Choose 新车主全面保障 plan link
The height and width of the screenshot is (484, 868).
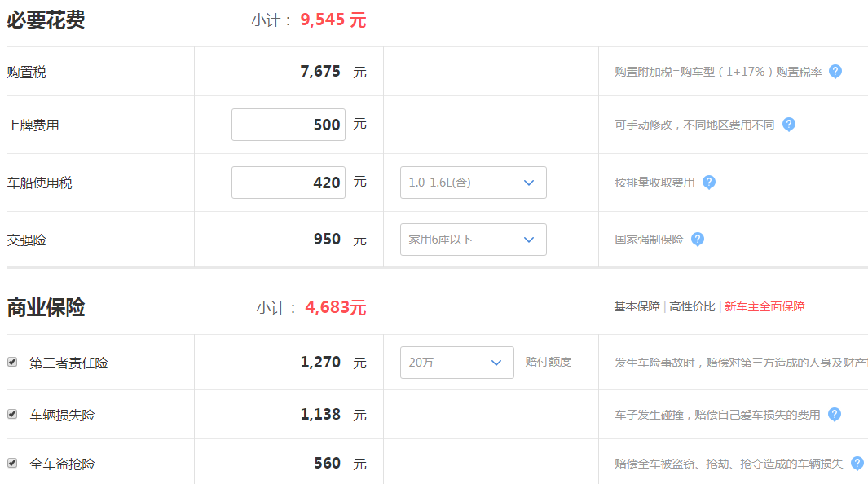(x=764, y=306)
